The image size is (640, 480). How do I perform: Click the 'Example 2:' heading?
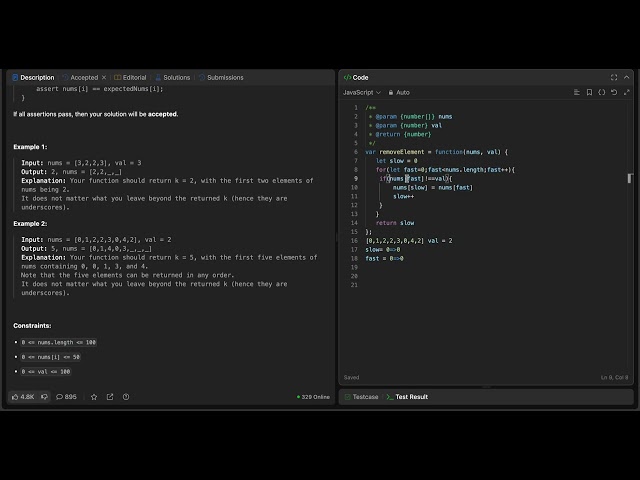[30, 224]
